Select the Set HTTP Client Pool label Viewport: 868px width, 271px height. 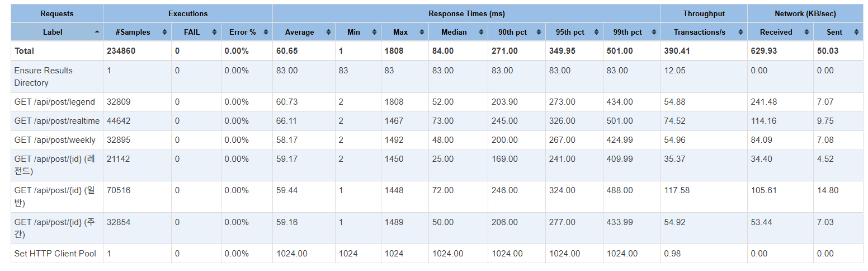click(55, 254)
